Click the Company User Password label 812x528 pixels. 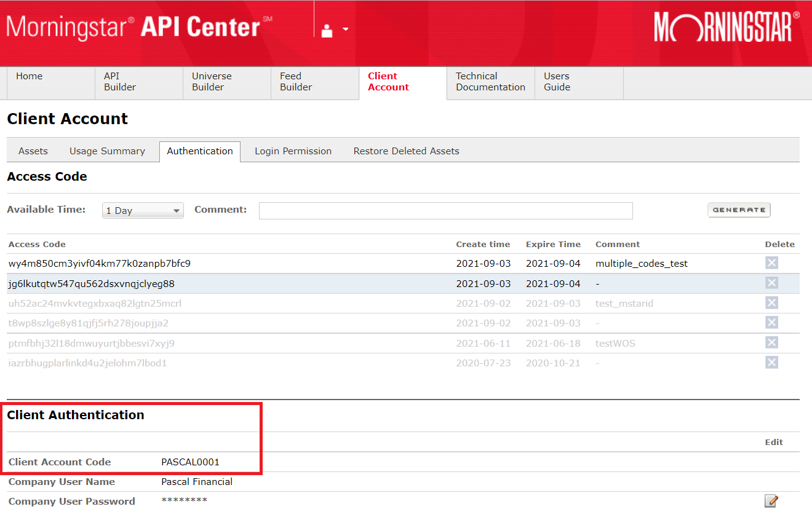tap(72, 502)
